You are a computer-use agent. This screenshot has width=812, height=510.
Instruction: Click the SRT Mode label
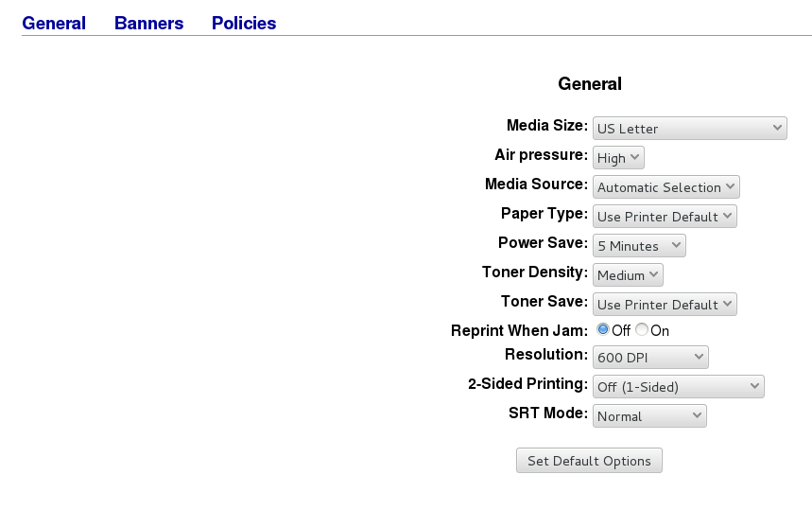tap(547, 413)
